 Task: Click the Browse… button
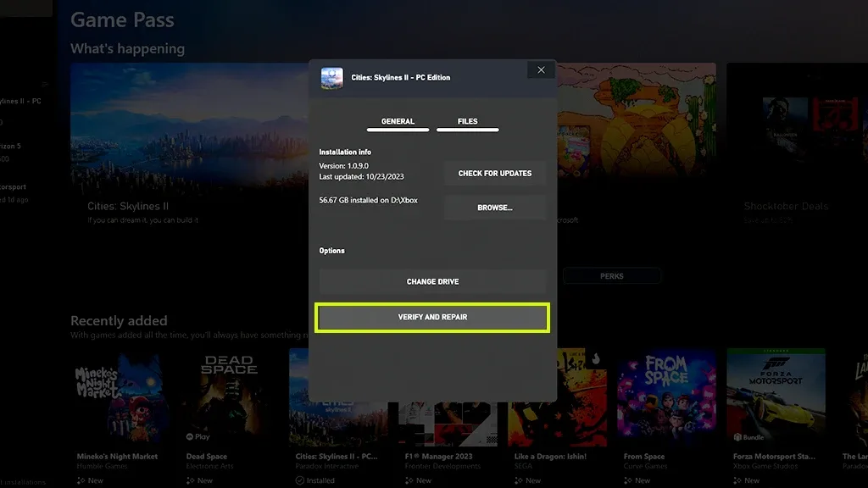[494, 208]
